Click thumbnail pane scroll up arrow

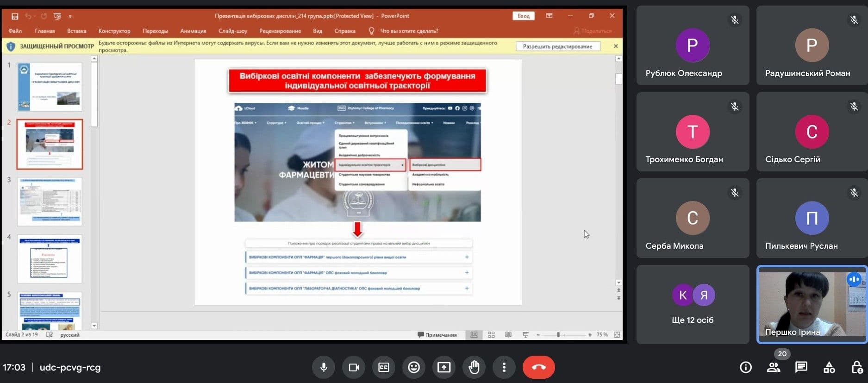[x=94, y=59]
